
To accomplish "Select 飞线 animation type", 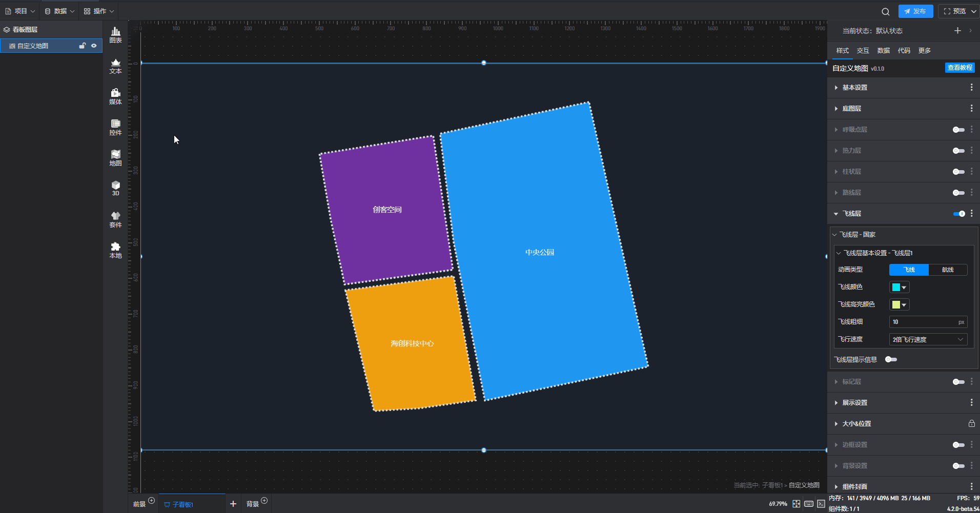I will [x=909, y=270].
